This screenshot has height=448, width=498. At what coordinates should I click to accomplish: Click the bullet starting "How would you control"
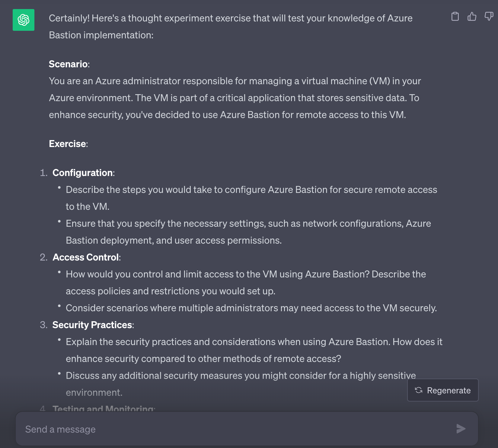pyautogui.click(x=246, y=274)
